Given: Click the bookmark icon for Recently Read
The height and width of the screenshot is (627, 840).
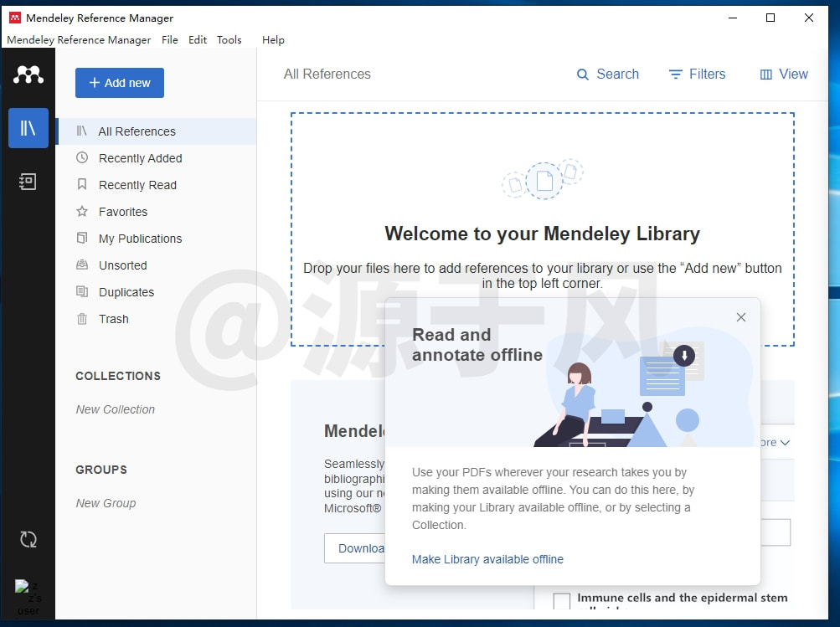Looking at the screenshot, I should pyautogui.click(x=82, y=184).
